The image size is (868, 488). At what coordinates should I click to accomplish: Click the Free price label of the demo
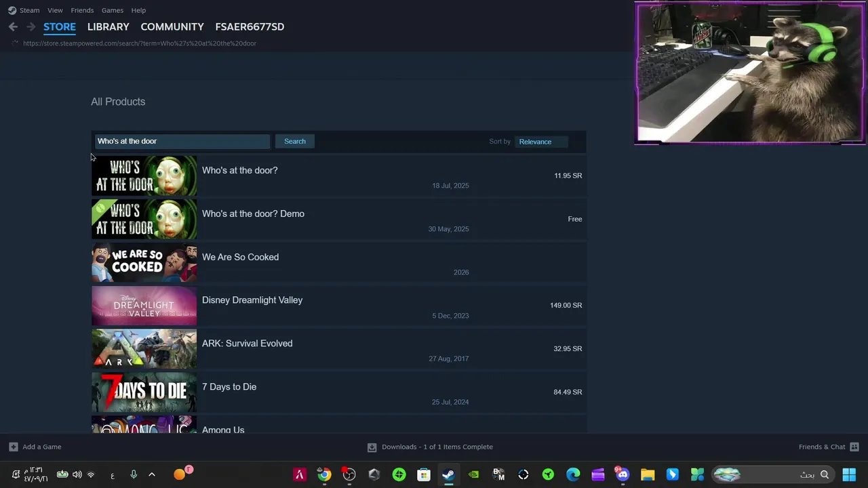point(575,219)
